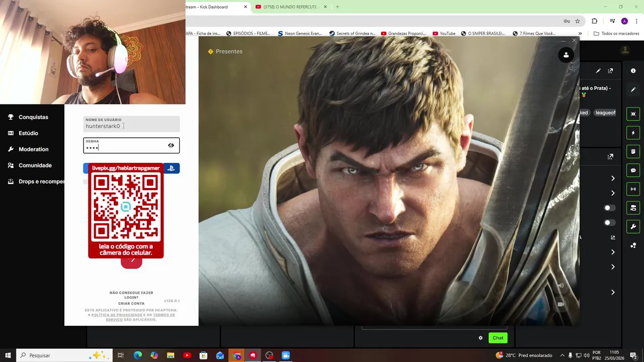The image size is (644, 362).
Task: Edit stream info pencil icon
Action: [598, 71]
